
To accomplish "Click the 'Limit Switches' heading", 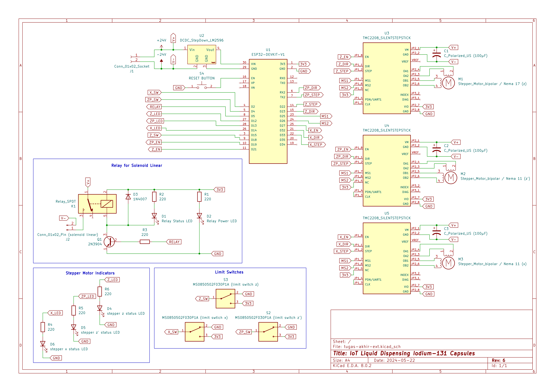I will (x=229, y=272).
